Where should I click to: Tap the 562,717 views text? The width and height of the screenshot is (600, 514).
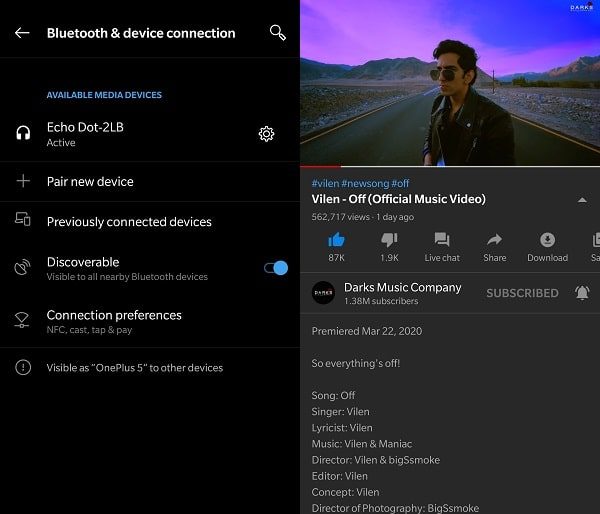(341, 217)
